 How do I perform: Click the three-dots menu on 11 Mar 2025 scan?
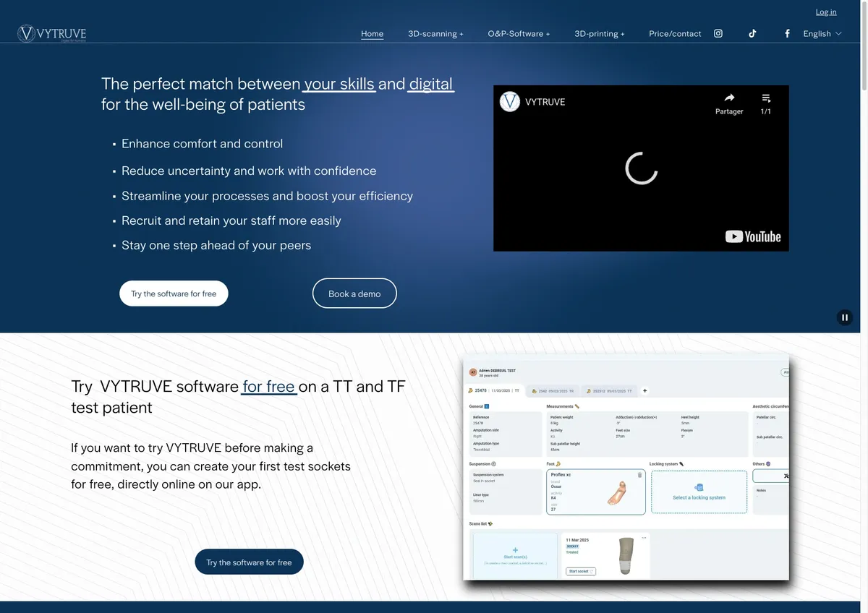pyautogui.click(x=644, y=537)
